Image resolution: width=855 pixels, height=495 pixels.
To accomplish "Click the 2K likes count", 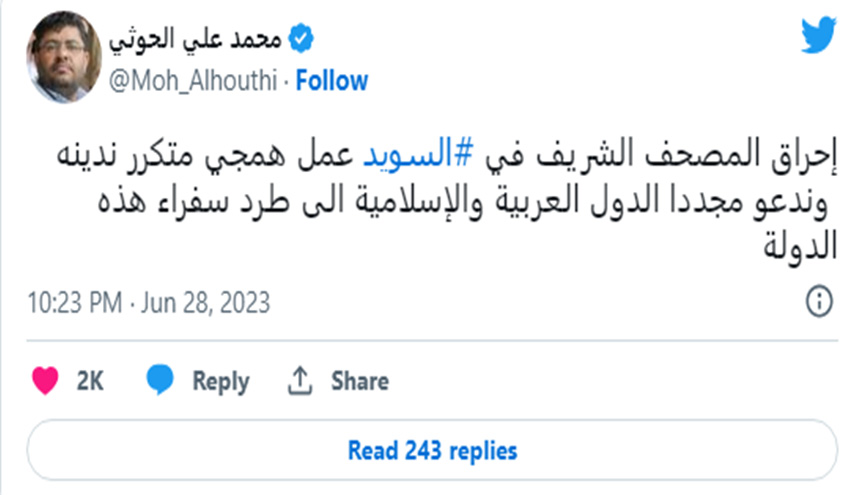I will 90,381.
